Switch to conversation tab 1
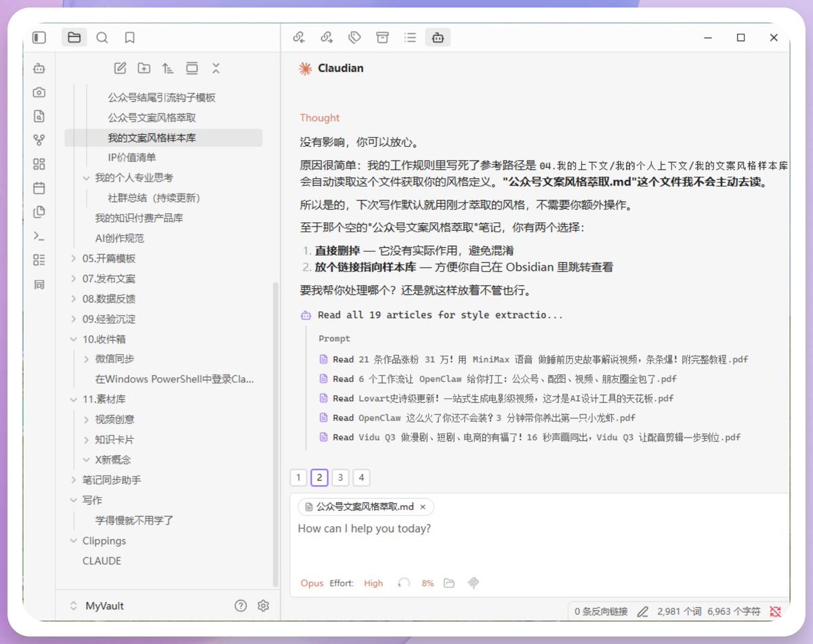Image resolution: width=813 pixels, height=644 pixels. [x=298, y=477]
